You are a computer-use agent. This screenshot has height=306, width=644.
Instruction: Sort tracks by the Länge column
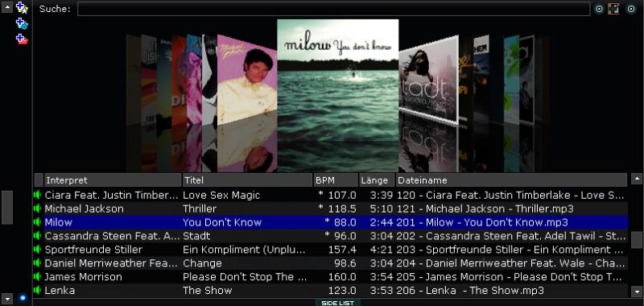click(x=378, y=180)
